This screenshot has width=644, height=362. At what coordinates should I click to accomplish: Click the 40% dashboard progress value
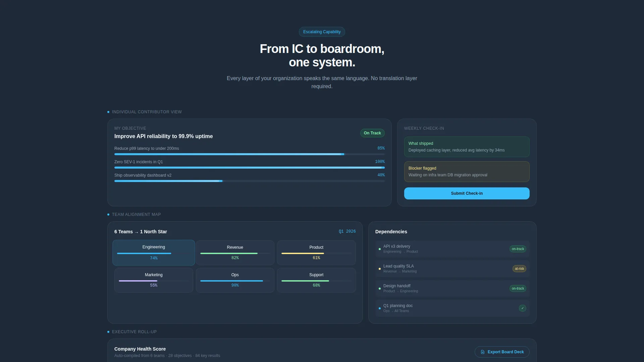381,175
